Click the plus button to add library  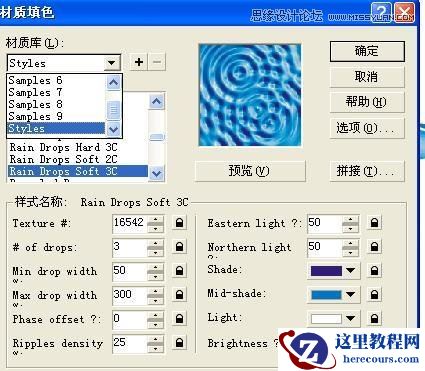[x=139, y=62]
